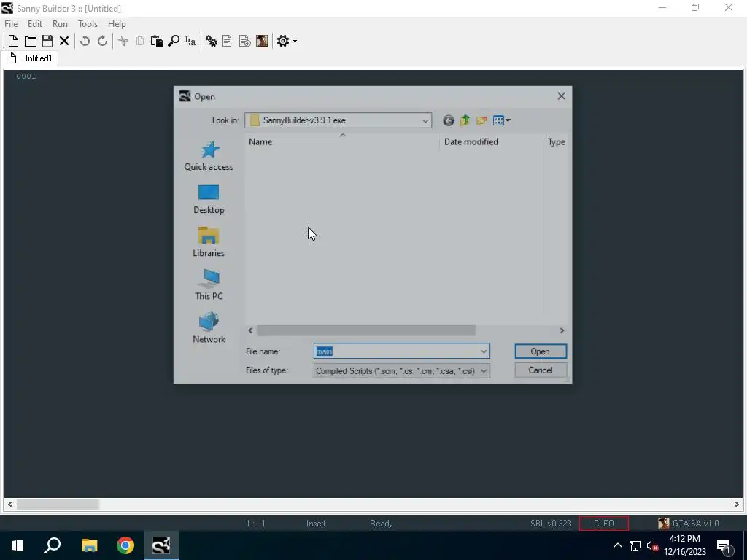Open the Run menu
The height and width of the screenshot is (560, 747).
coord(60,24)
